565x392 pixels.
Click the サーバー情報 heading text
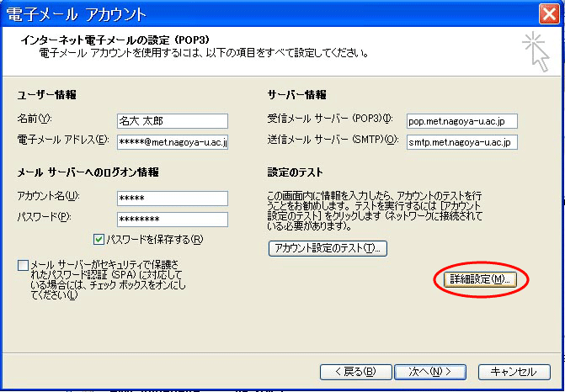point(296,95)
